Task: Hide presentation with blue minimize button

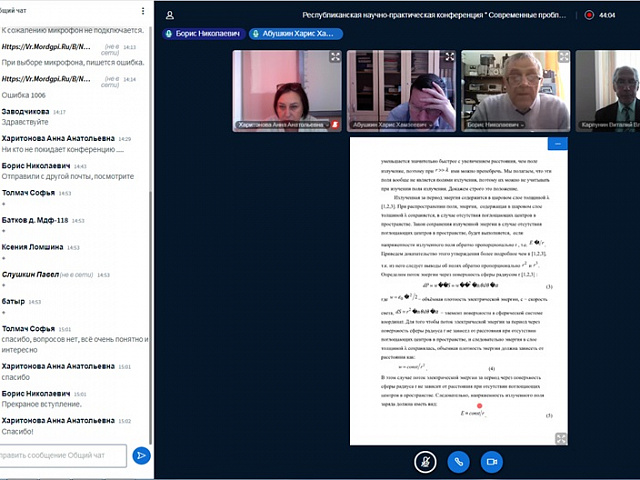Action: 558,144
